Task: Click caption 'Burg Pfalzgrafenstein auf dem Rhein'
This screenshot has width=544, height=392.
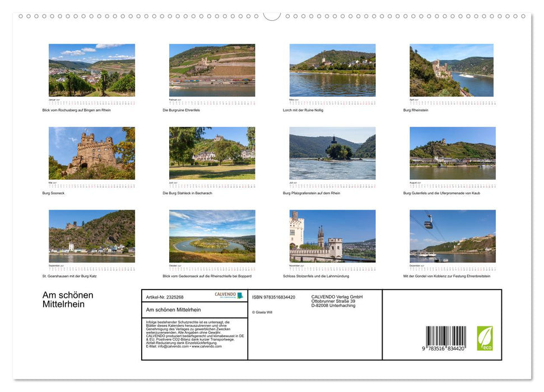Action: click(311, 193)
